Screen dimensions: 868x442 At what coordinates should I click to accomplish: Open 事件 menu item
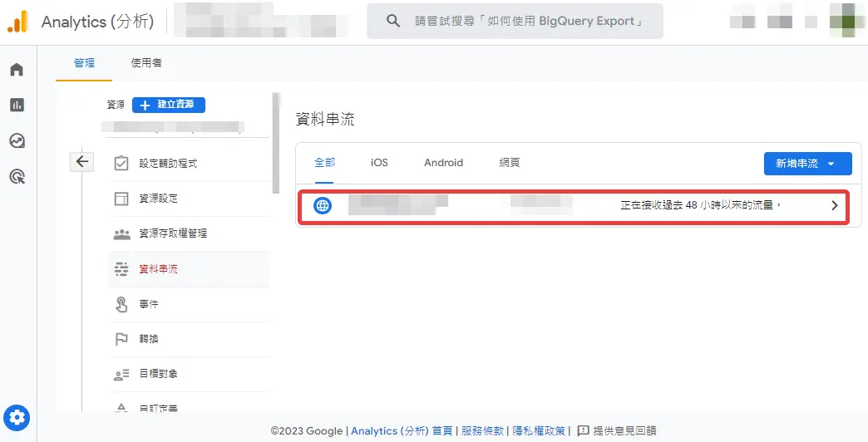tap(188, 304)
